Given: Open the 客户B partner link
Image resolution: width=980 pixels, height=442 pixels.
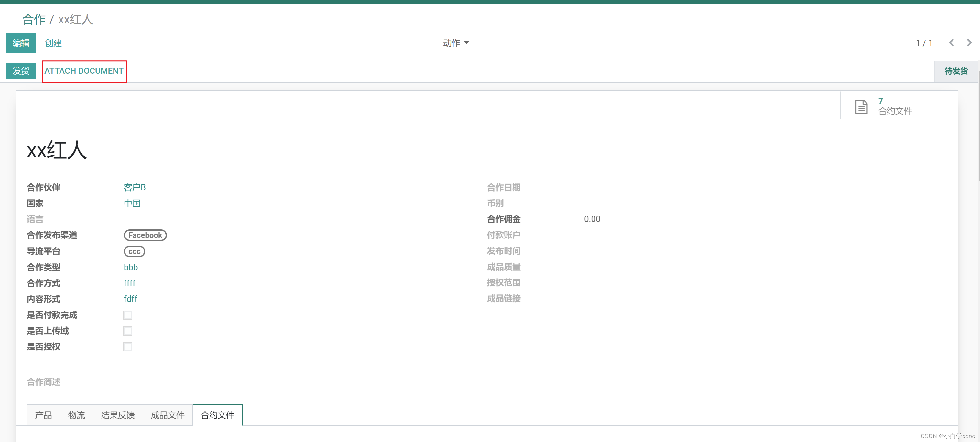Looking at the screenshot, I should (x=135, y=187).
